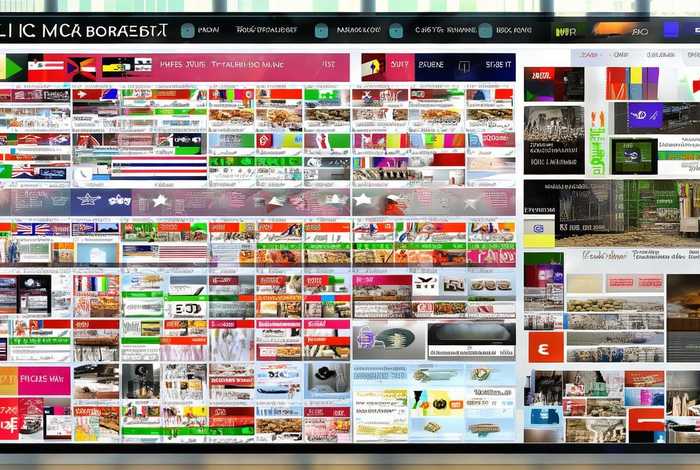Viewport: 700px width, 470px height.
Task: Click the PIFES JUIIS label in pink header
Action: tap(185, 64)
